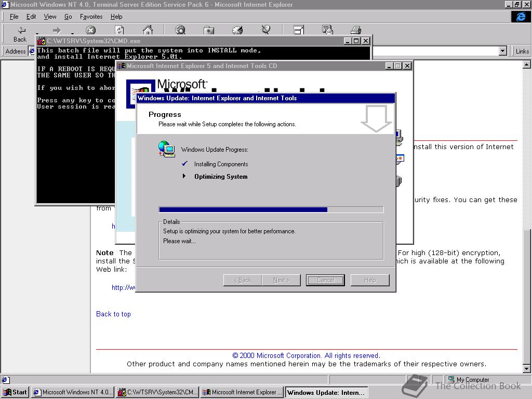This screenshot has height=399, width=532.
Task: Click the Links toolbar label
Action: [522, 51]
